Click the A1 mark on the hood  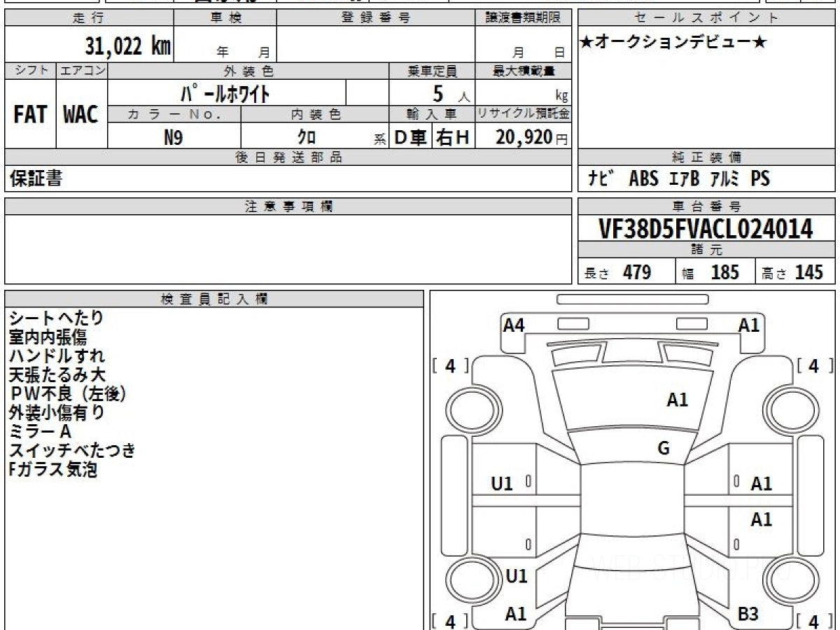678,400
